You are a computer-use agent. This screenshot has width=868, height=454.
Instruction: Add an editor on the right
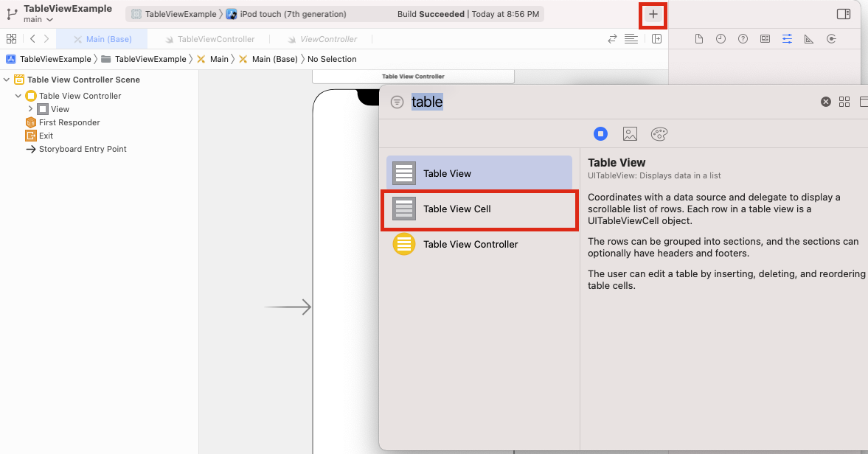click(656, 39)
